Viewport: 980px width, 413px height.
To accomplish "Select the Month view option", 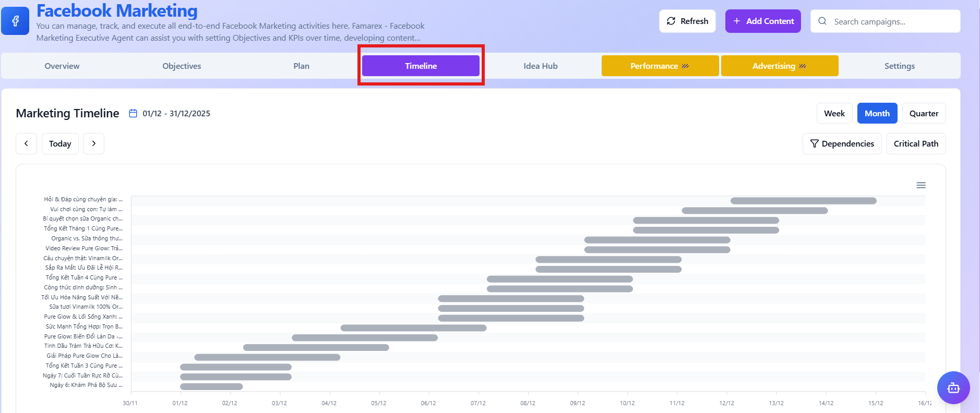I will (x=877, y=113).
